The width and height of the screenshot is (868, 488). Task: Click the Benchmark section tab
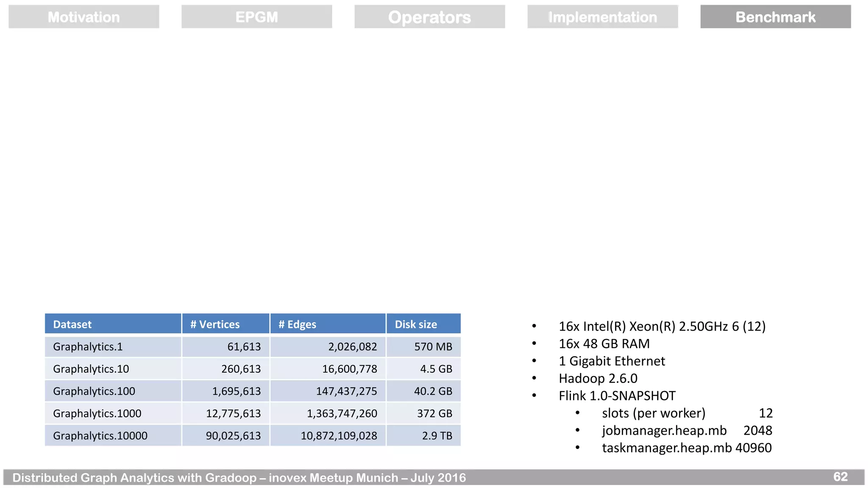tap(776, 17)
